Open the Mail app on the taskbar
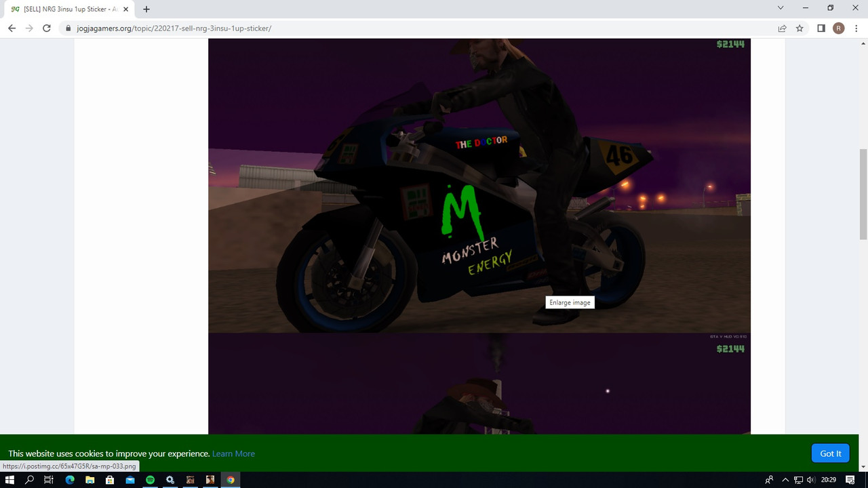This screenshot has height=488, width=868. point(130,480)
